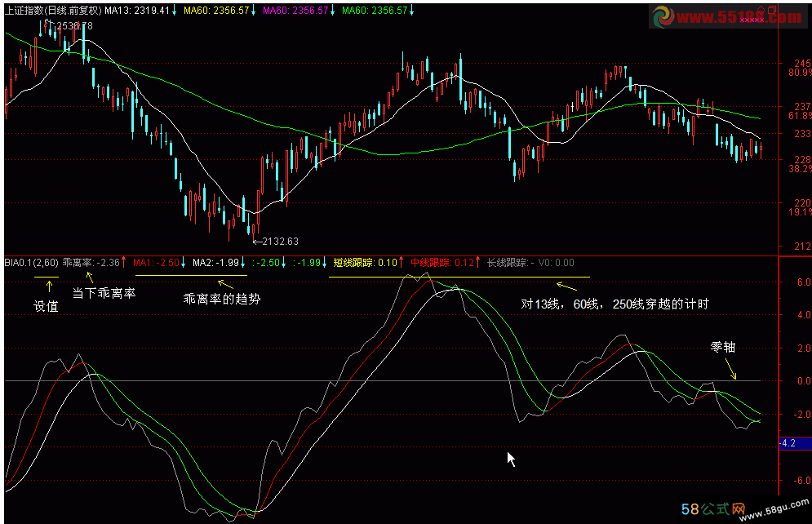Screen dimensions: 812x524
Task: Click the red up arrow after 中线跟踪 0.12
Action: click(x=479, y=263)
